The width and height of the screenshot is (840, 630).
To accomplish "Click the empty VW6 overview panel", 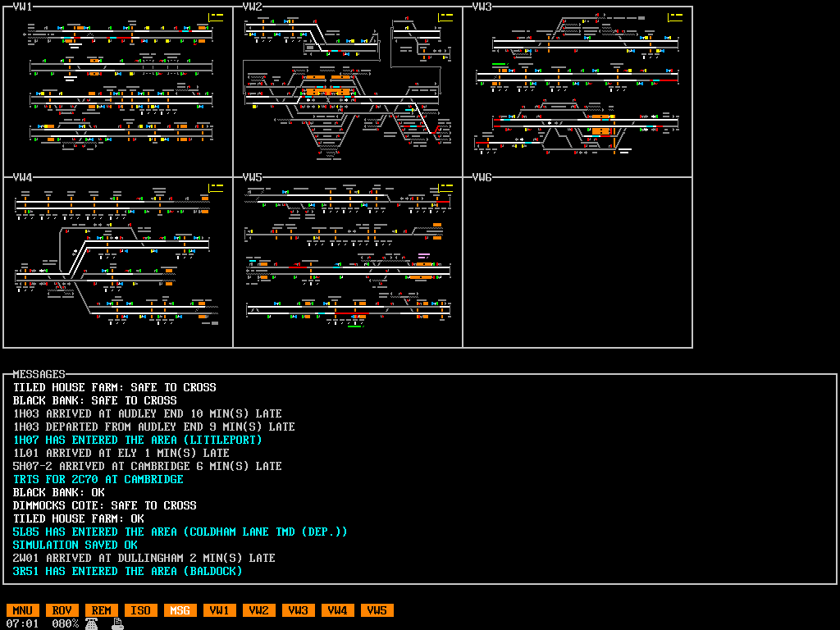I will pos(577,262).
